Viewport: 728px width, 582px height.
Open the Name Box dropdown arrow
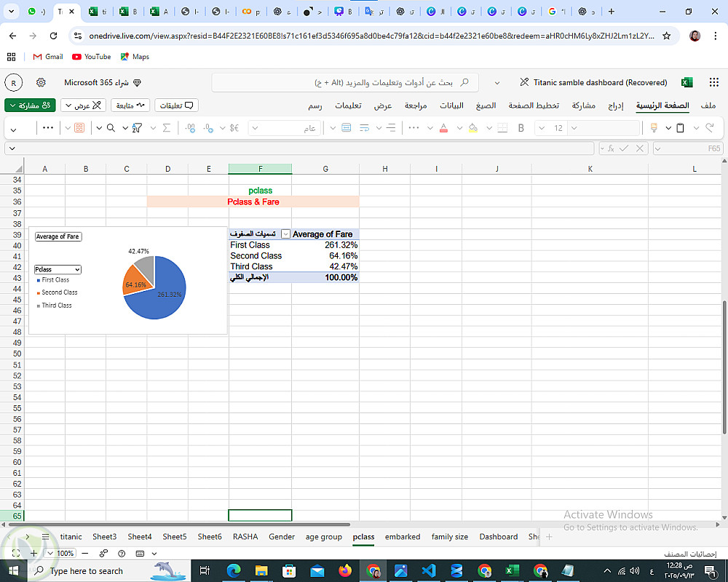(657, 148)
